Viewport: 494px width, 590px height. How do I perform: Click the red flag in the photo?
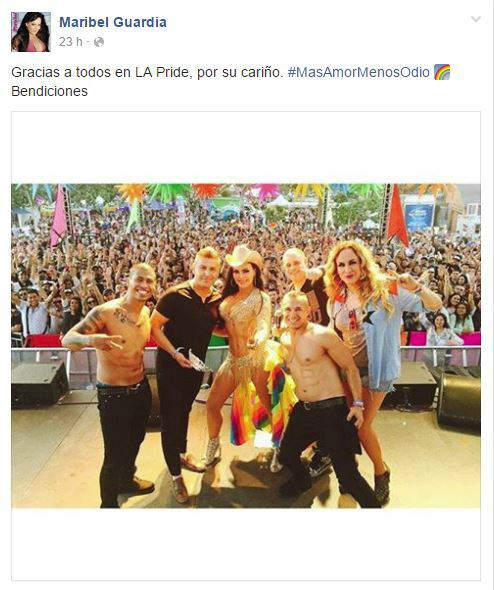[x=397, y=215]
